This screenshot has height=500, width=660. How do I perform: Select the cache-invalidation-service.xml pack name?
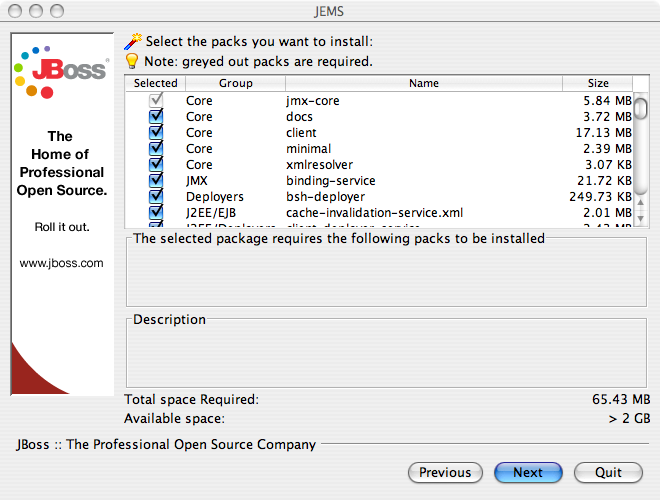[375, 213]
